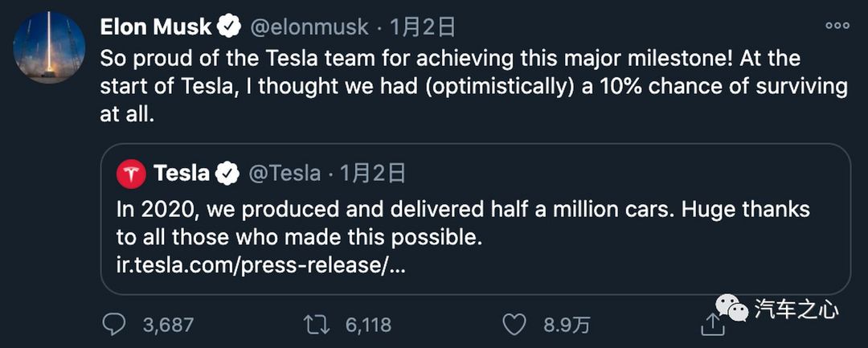Image resolution: width=868 pixels, height=348 pixels.
Task: Open the @elonmusk handle link
Action: [x=309, y=27]
